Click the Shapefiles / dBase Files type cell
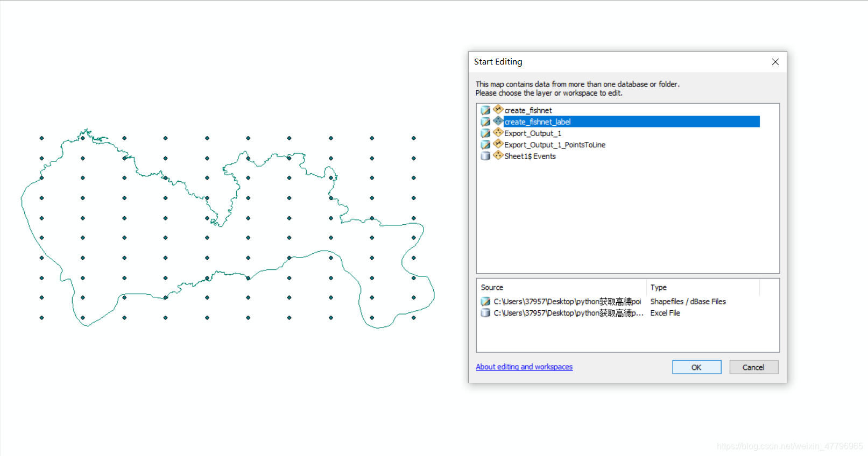 (688, 301)
